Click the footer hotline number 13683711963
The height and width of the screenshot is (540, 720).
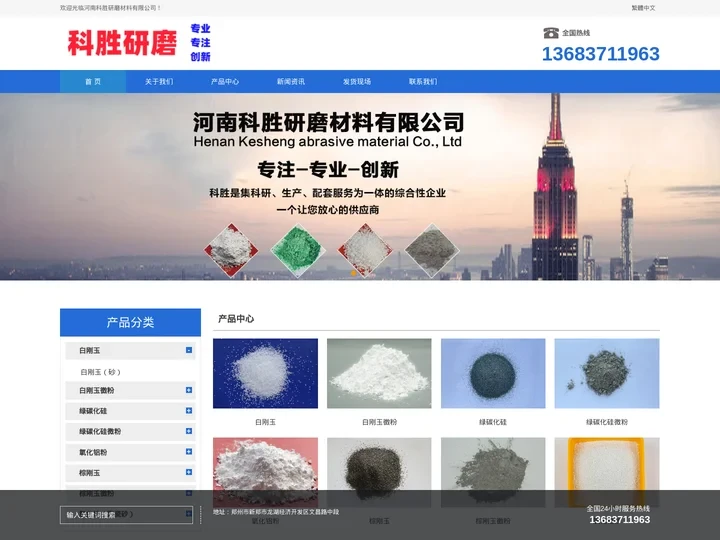[x=620, y=520]
